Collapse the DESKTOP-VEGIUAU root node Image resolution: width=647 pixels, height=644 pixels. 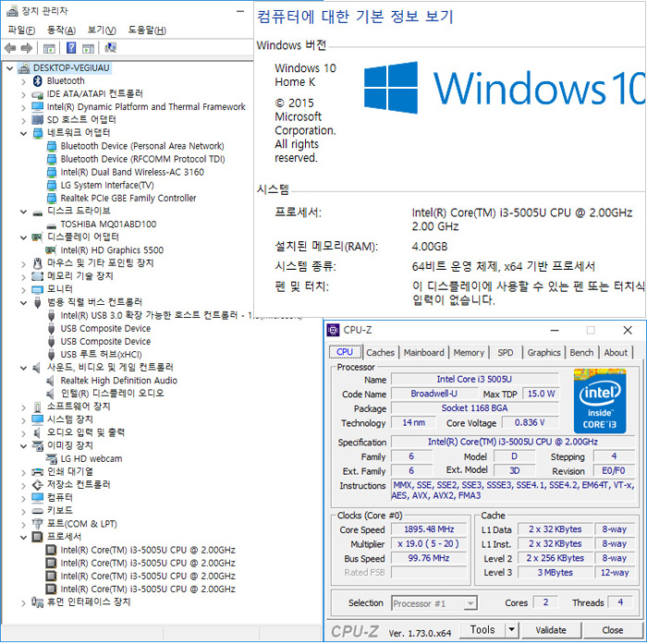pyautogui.click(x=10, y=68)
